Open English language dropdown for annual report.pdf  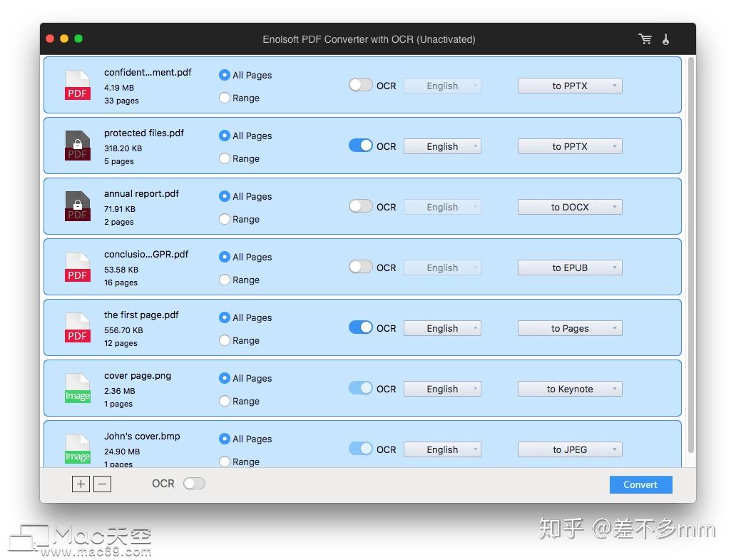pos(442,207)
